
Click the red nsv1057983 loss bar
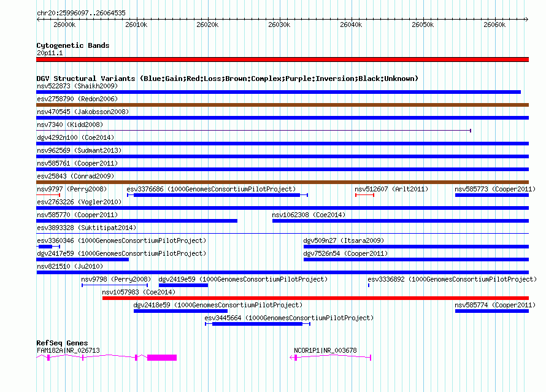click(315, 298)
